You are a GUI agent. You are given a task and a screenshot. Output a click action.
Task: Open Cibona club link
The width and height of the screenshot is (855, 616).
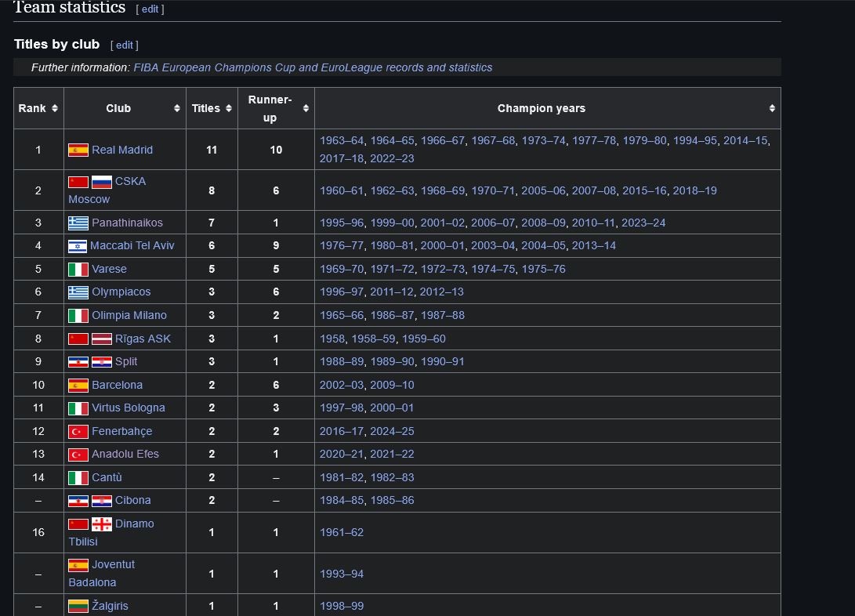132,501
